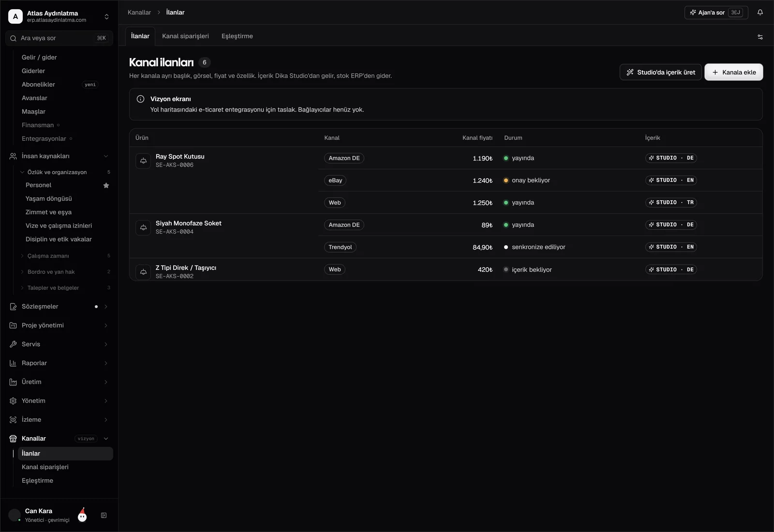Open the notifications bell
Image resolution: width=774 pixels, height=532 pixels.
point(760,13)
